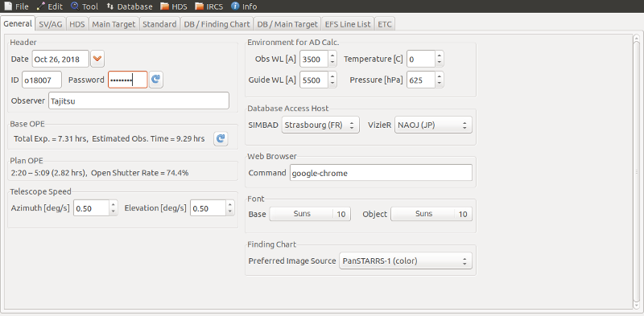Image resolution: width=644 pixels, height=316 pixels.
Task: Click the Observer name input field
Action: (x=138, y=101)
